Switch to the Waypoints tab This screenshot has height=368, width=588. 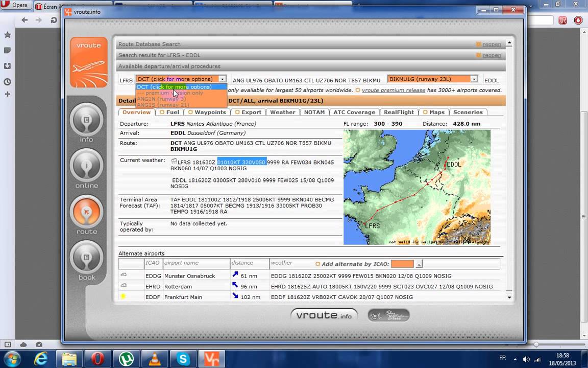tap(207, 112)
